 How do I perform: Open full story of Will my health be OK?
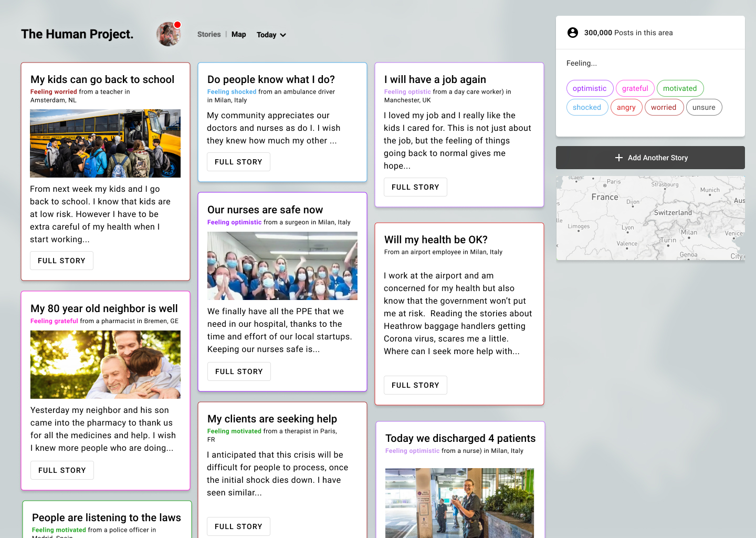click(415, 385)
